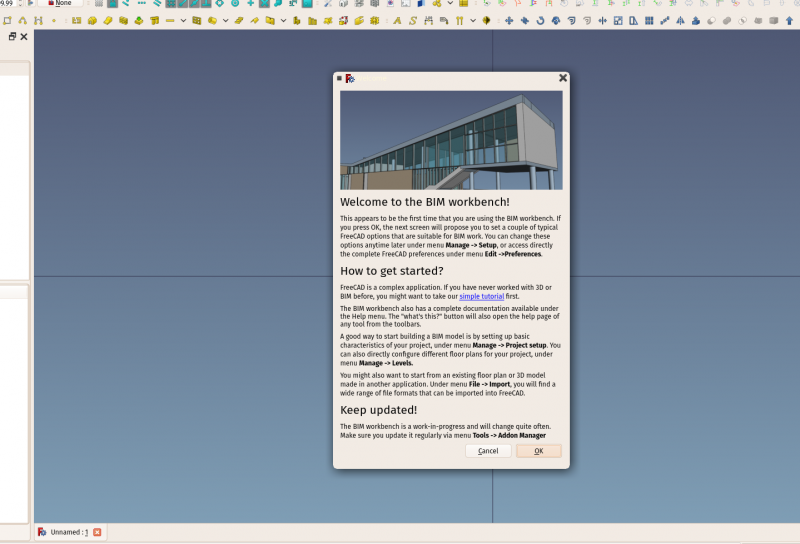Image resolution: width=800 pixels, height=544 pixels.
Task: Select the ShapeString 'S' tool
Action: coord(413,21)
